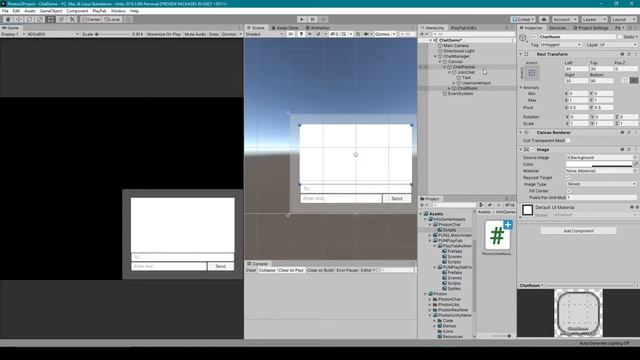The image size is (640, 360).
Task: Open the GameObject menu
Action: click(51, 11)
